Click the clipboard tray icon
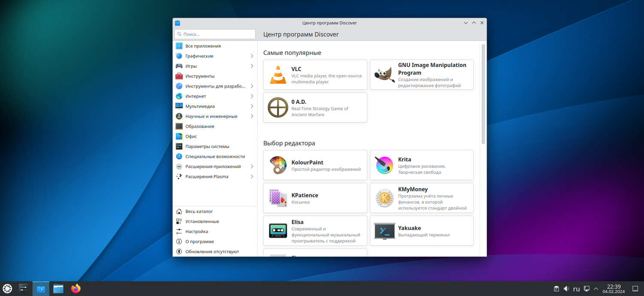644x296 pixels. [556, 289]
